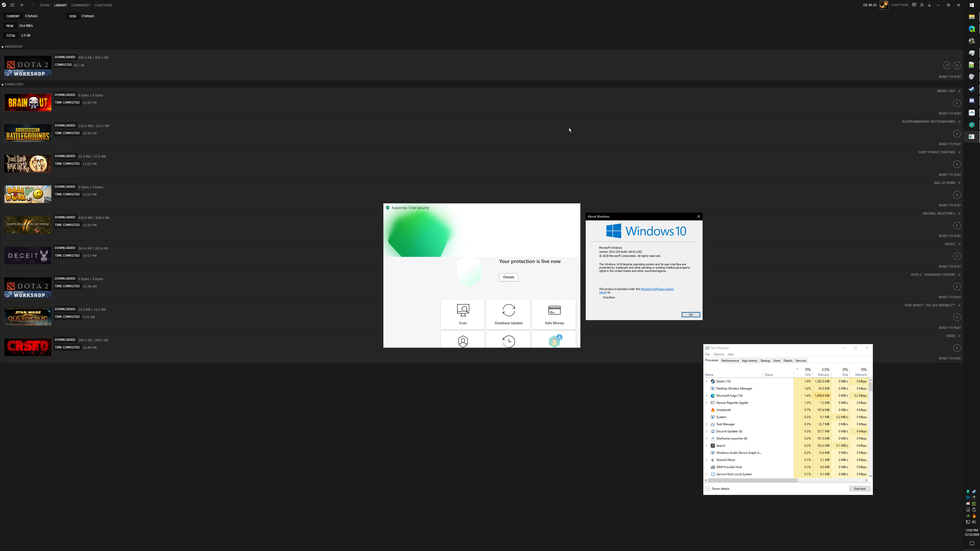Open Kaspersky Database Update tile

pyautogui.click(x=508, y=314)
